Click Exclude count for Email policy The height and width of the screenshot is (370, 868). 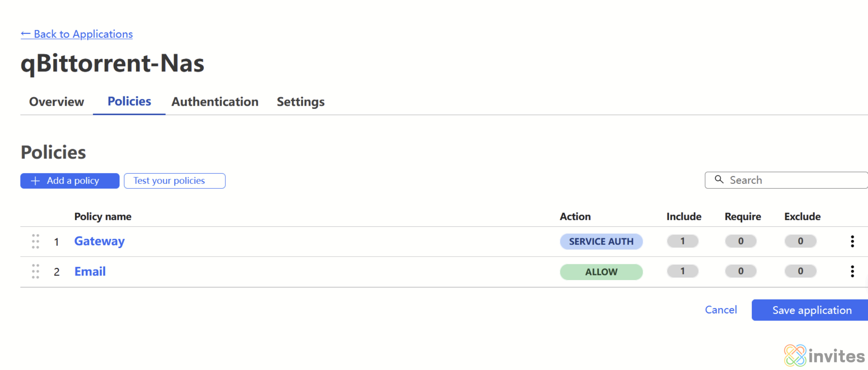[800, 271]
